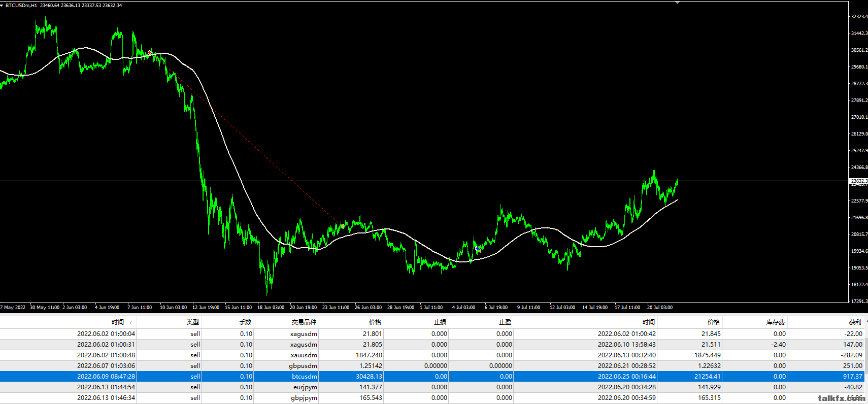The height and width of the screenshot is (404, 868).
Task: Click the profit value -40.82
Action: 853,387
